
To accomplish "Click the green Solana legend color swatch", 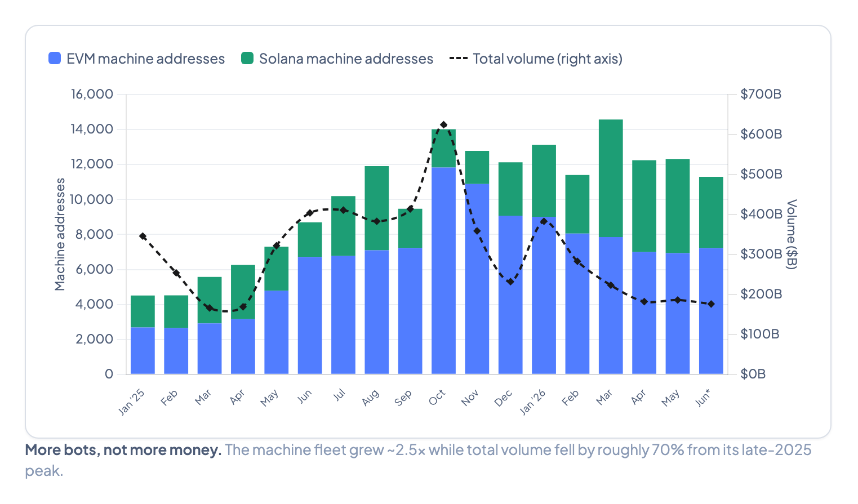I will (x=247, y=58).
